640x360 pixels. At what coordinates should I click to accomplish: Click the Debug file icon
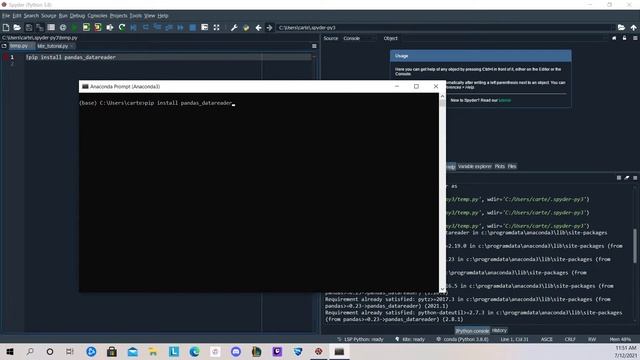pyautogui.click(x=133, y=27)
